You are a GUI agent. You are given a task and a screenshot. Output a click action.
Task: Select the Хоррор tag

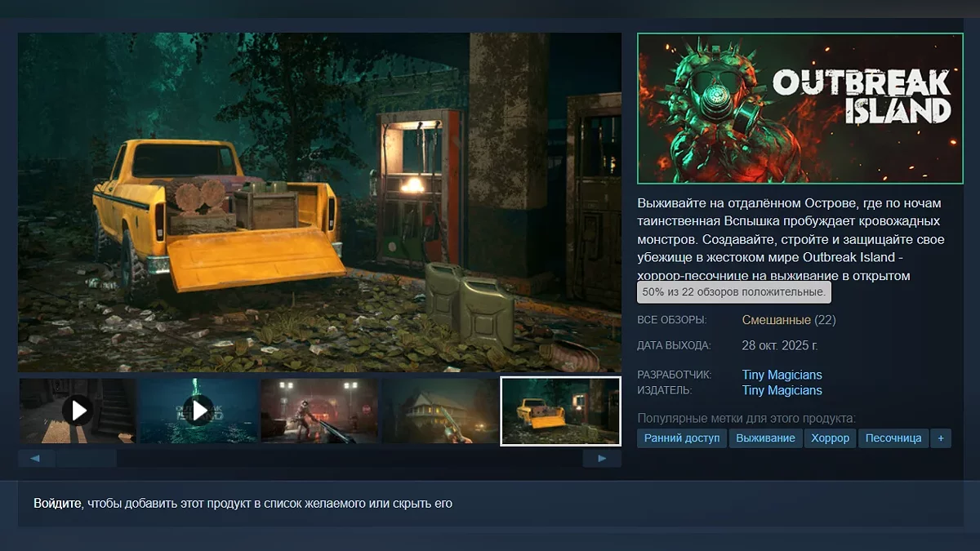[830, 438]
